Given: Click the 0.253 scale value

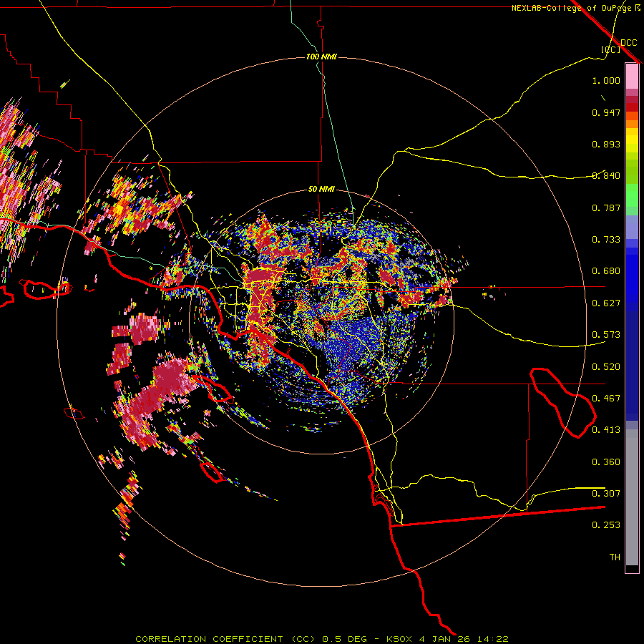Looking at the screenshot, I should [606, 525].
